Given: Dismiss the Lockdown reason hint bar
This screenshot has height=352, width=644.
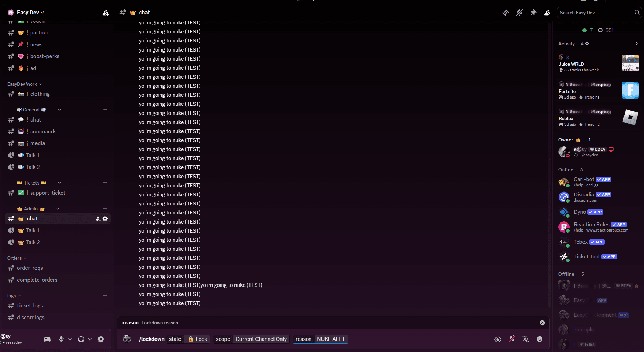Looking at the screenshot, I should pyautogui.click(x=542, y=323).
